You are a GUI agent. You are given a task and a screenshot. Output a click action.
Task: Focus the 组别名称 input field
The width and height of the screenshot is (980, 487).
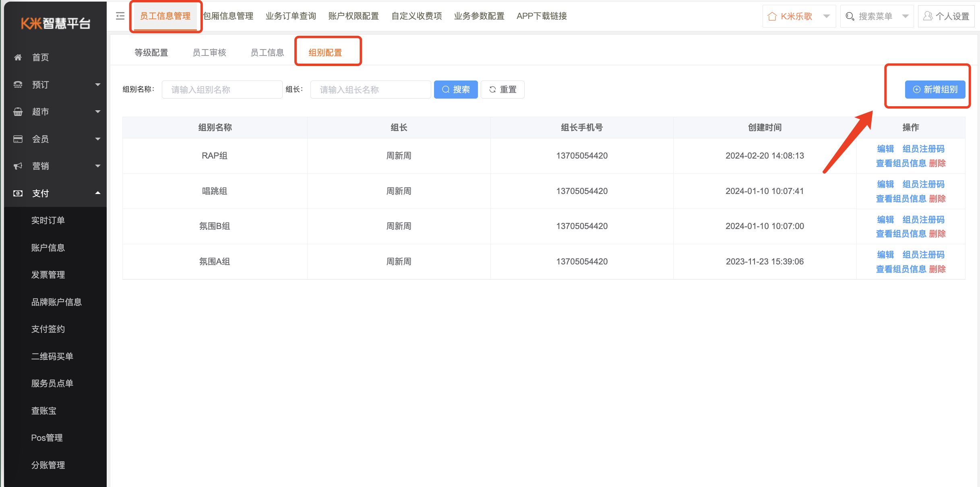tap(222, 89)
